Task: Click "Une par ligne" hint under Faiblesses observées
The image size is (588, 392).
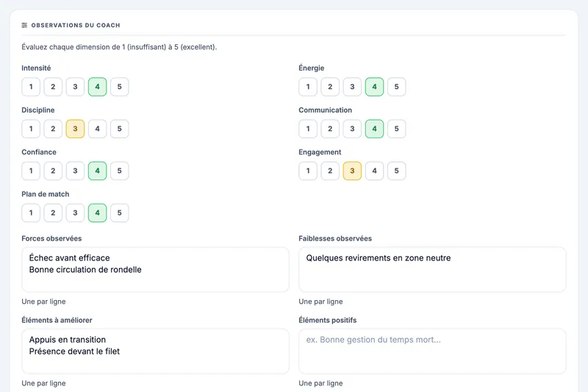Action: point(320,302)
